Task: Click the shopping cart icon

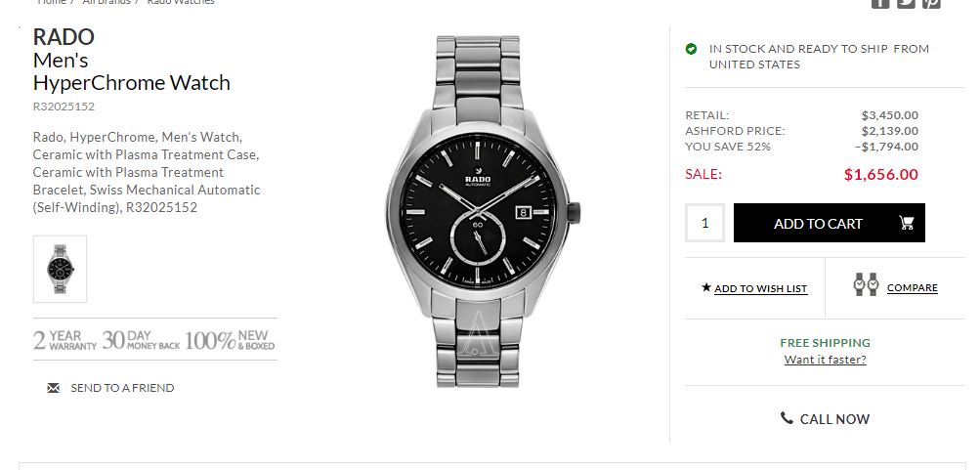Action: (906, 223)
